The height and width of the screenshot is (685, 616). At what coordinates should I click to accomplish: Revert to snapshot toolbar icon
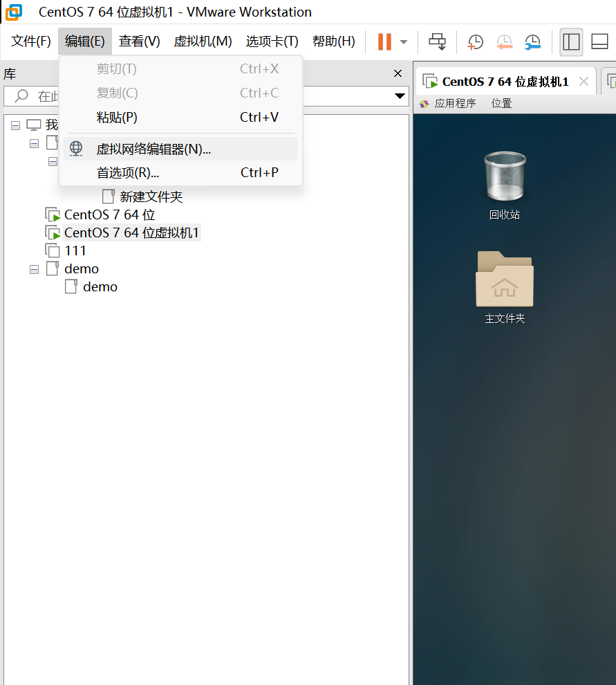[x=504, y=42]
